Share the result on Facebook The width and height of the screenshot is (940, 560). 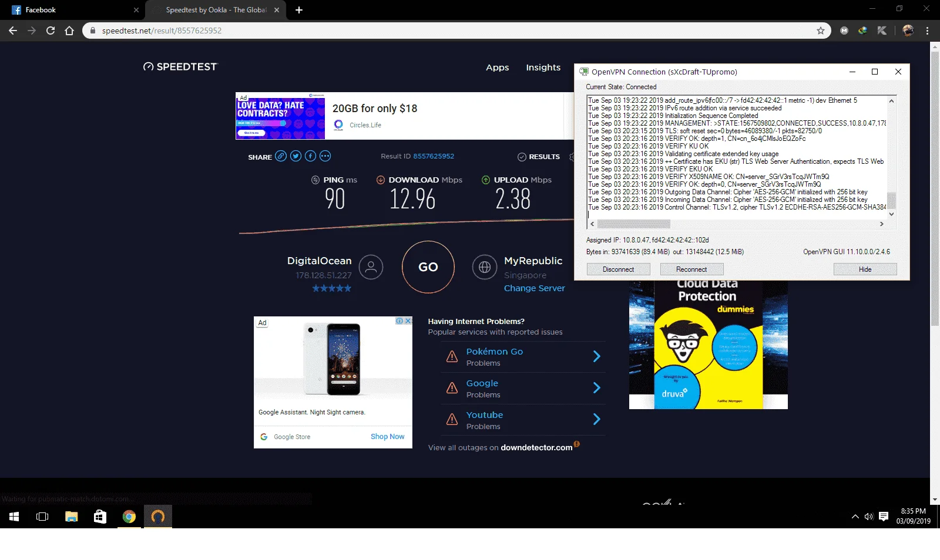(310, 156)
